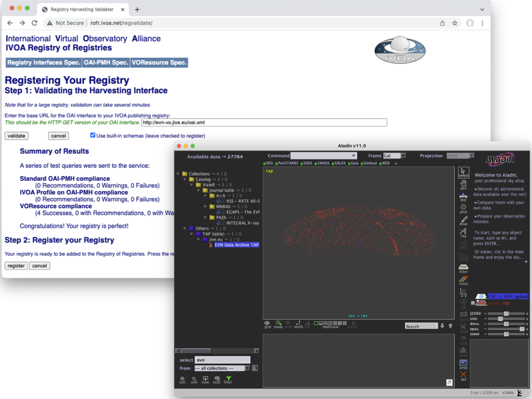The width and height of the screenshot is (532, 399).
Task: Click the north orientation icon
Action: coord(298,325)
